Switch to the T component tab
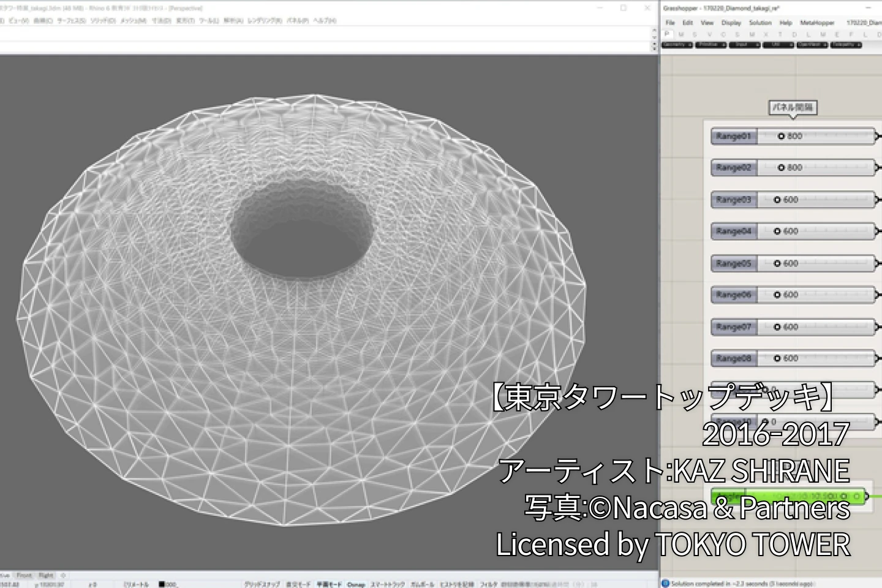 coord(780,34)
